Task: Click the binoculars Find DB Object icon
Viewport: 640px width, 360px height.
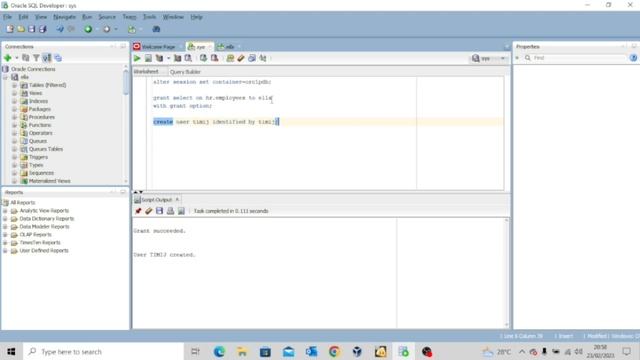Action: click(156, 29)
